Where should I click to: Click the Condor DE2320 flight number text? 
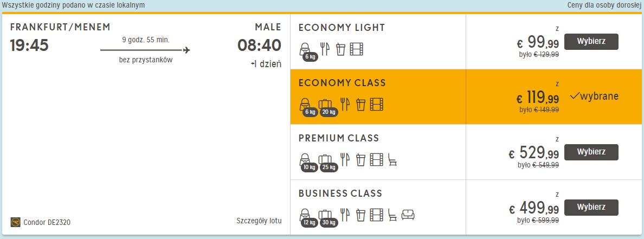[47, 223]
